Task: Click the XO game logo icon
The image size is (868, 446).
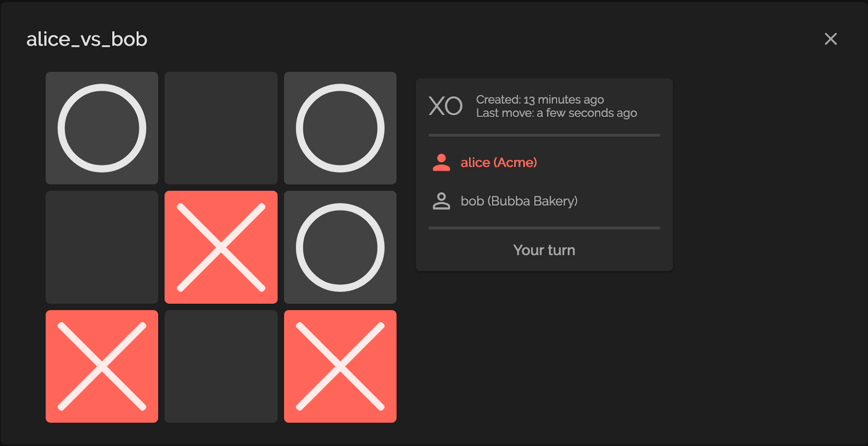Action: point(446,106)
